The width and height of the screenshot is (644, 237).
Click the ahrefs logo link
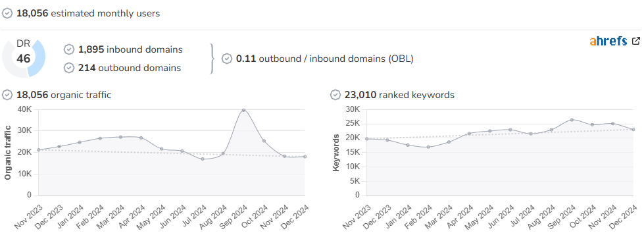click(608, 41)
